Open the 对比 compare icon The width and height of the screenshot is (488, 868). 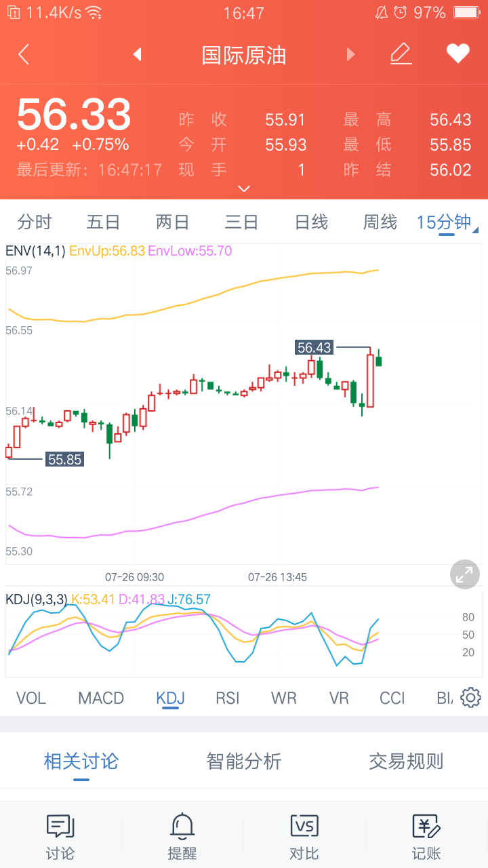[x=304, y=837]
